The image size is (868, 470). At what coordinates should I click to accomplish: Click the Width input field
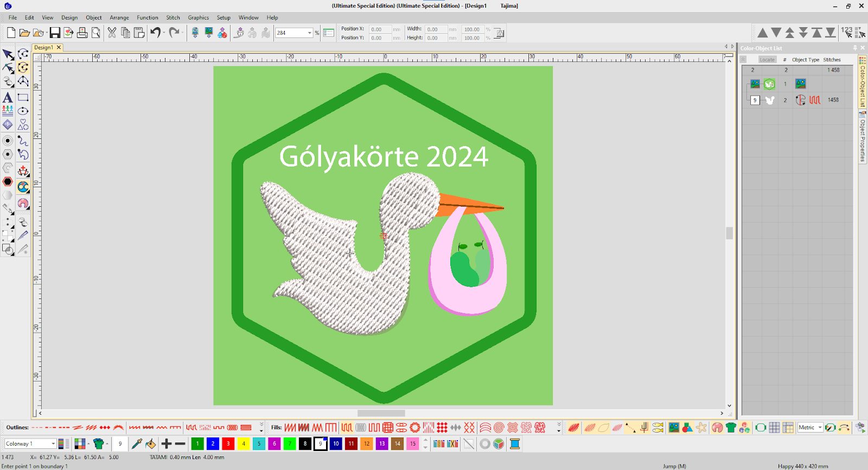point(436,29)
